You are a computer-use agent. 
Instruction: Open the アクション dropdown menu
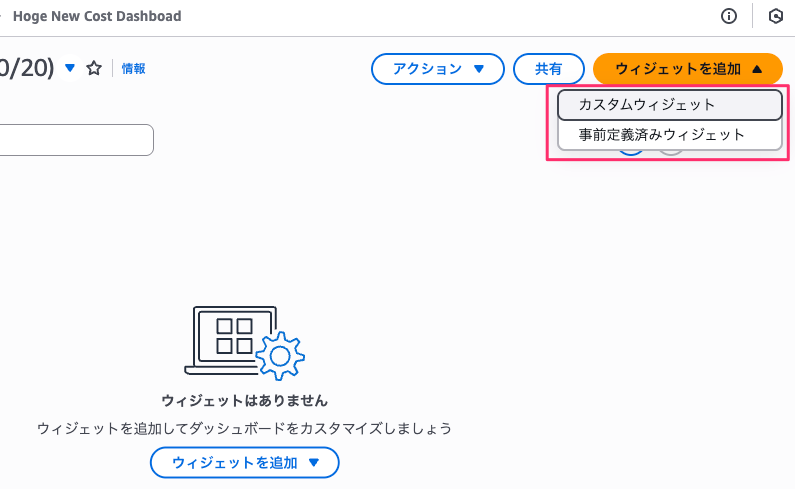[x=438, y=68]
